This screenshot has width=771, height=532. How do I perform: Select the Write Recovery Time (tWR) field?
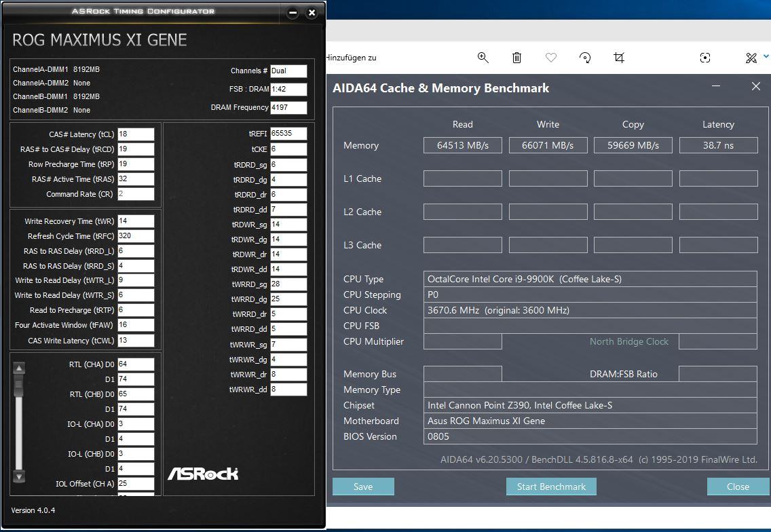click(x=136, y=221)
